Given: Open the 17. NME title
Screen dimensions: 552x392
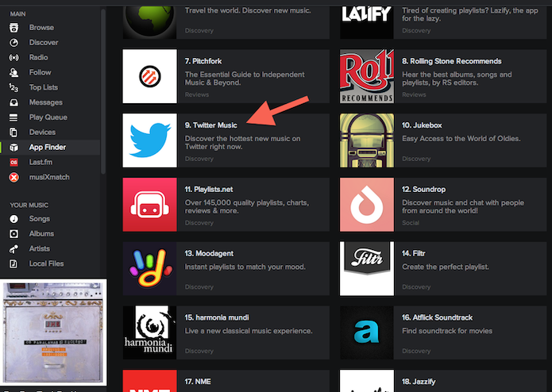Looking at the screenshot, I should point(198,382).
